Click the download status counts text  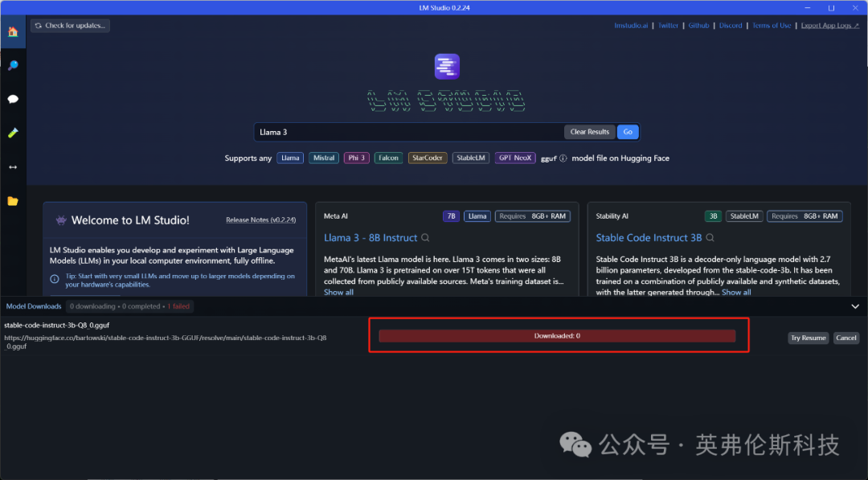click(x=129, y=306)
